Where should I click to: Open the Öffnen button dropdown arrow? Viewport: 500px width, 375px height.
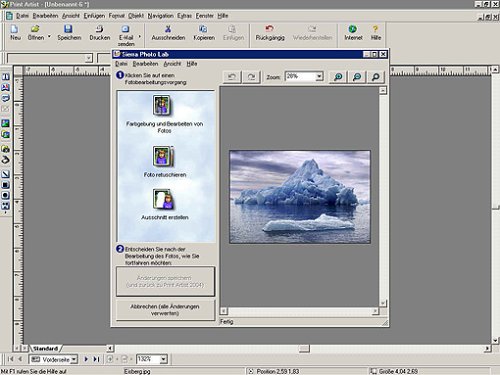(49, 37)
